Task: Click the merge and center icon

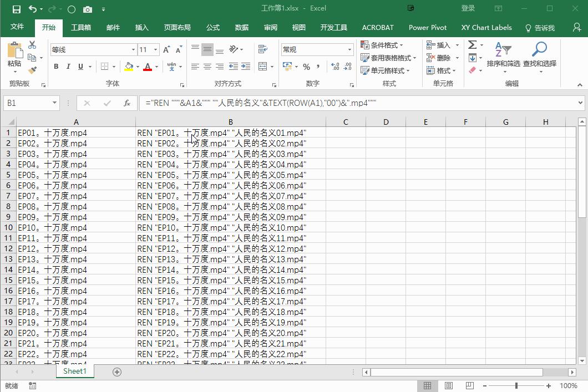Action: (x=263, y=67)
